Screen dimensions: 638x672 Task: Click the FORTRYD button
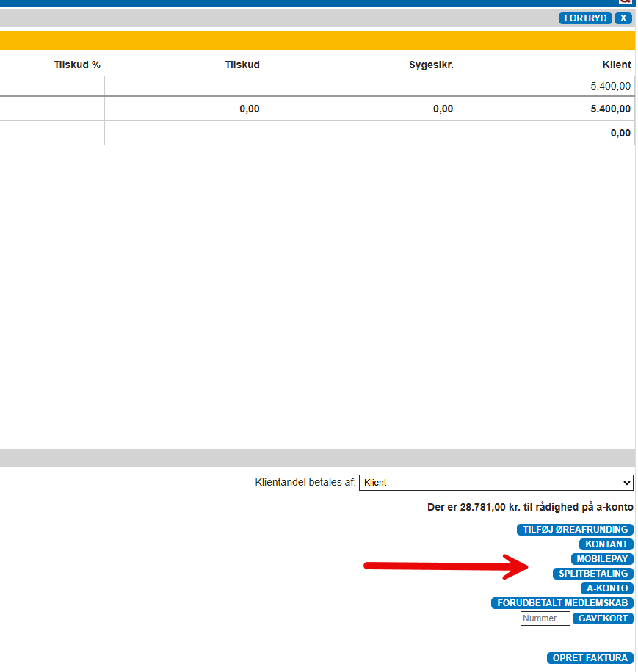click(x=585, y=18)
